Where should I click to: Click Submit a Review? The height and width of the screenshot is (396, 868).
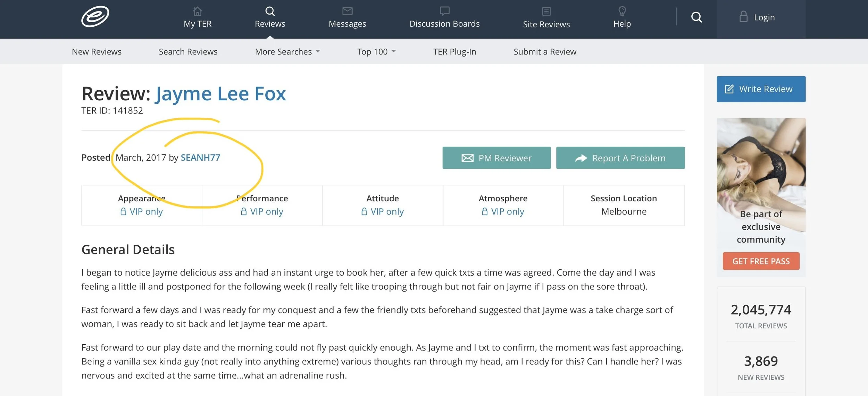tap(545, 52)
